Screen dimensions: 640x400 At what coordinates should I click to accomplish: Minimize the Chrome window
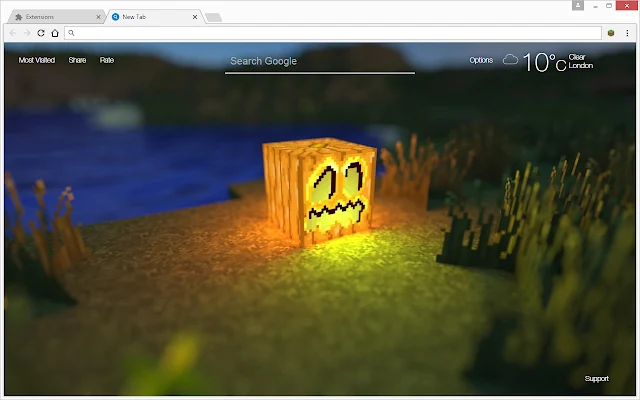pos(595,6)
